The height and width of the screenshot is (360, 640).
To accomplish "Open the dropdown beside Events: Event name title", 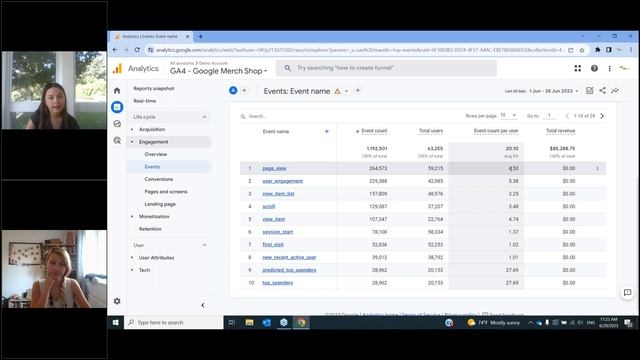I will (x=347, y=91).
